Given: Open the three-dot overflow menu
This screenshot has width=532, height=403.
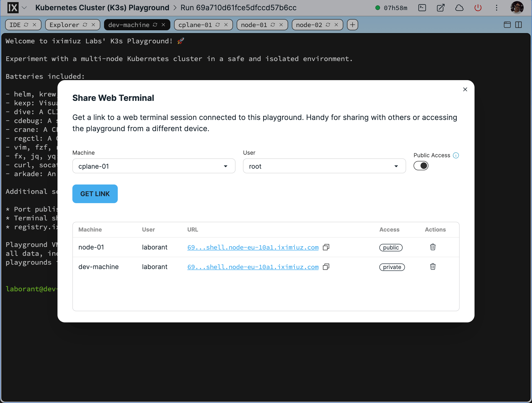Looking at the screenshot, I should 496,8.
